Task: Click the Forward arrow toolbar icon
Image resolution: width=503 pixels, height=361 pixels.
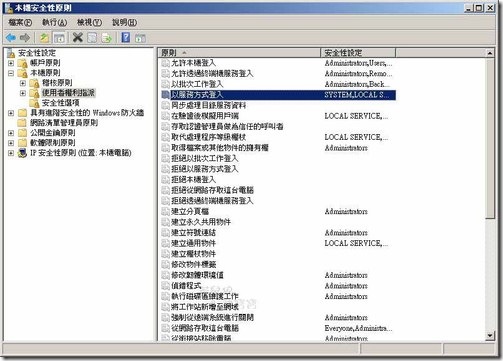Action: pos(25,38)
